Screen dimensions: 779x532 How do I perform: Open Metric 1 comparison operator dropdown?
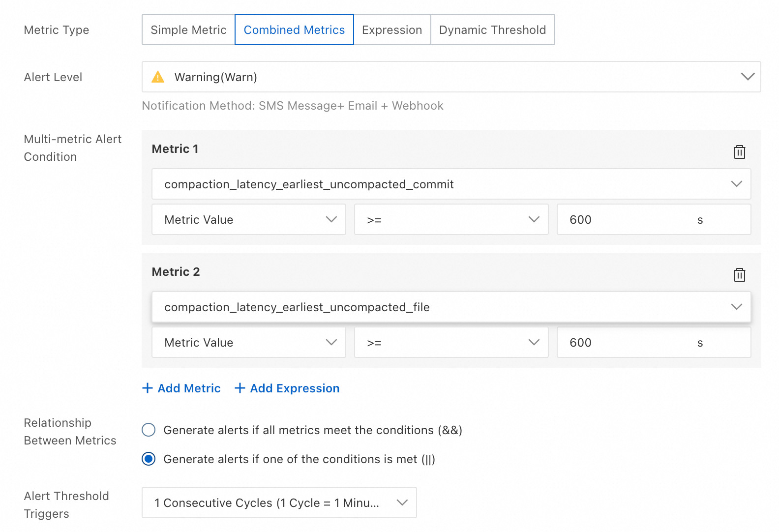(450, 220)
